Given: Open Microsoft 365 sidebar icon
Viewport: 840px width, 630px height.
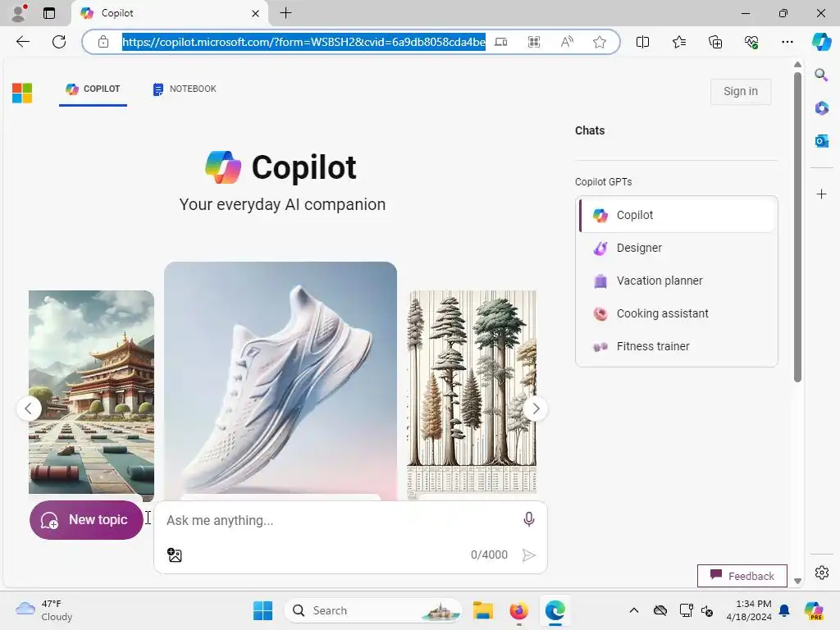Looking at the screenshot, I should point(821,108).
